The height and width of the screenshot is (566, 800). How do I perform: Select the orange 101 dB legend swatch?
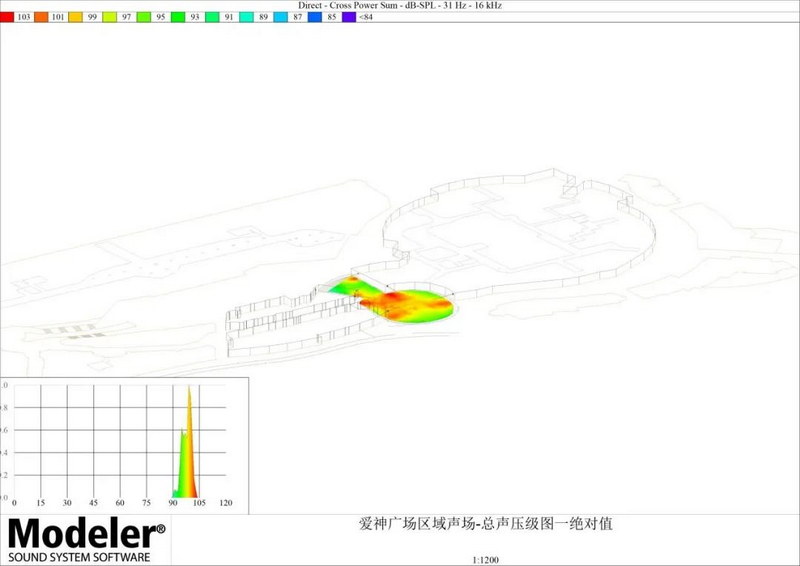tap(42, 17)
